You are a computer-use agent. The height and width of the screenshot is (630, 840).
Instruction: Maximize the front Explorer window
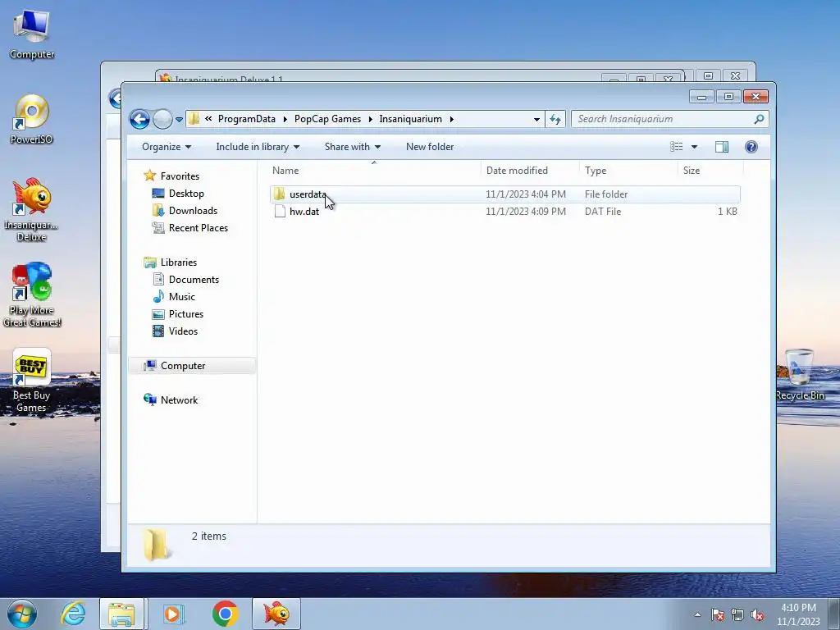pos(728,97)
